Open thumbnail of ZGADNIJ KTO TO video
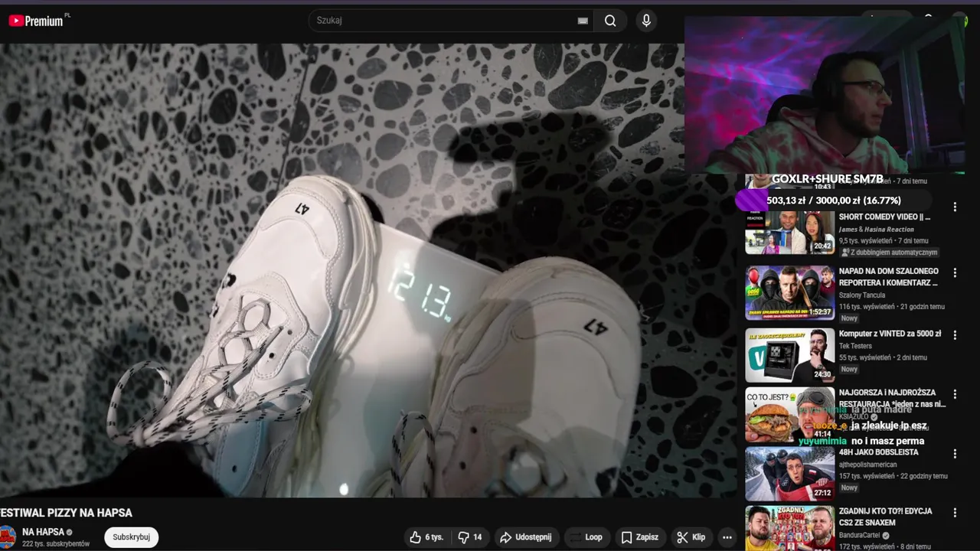The image size is (980, 551). coord(789,528)
